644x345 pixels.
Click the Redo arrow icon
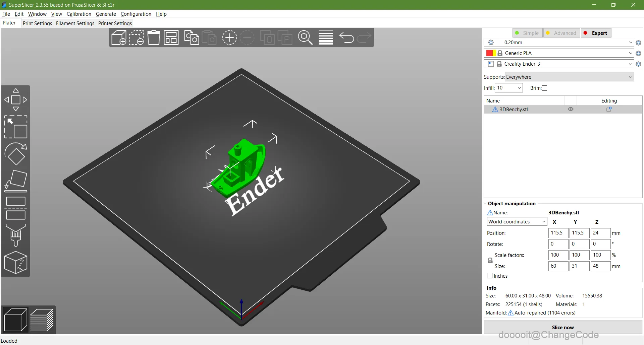pos(364,38)
